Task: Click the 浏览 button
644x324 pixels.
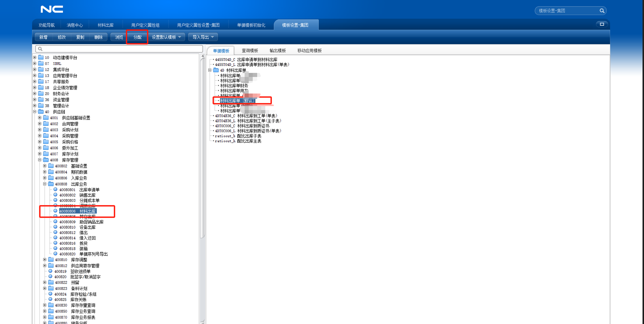Action: pyautogui.click(x=119, y=37)
